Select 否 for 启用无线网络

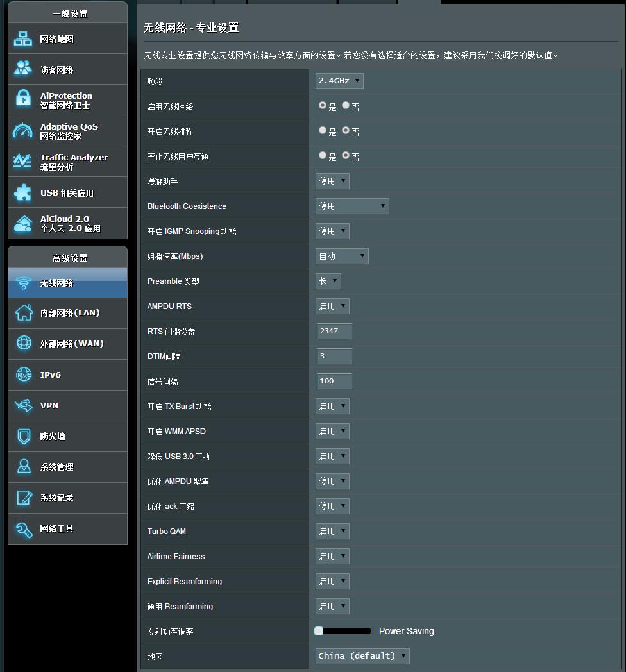(346, 105)
